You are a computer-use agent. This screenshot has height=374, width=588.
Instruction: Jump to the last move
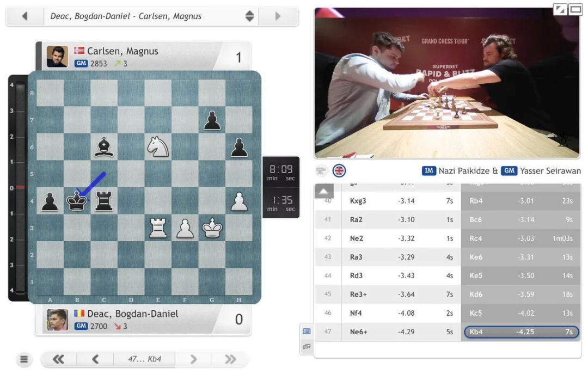click(230, 359)
